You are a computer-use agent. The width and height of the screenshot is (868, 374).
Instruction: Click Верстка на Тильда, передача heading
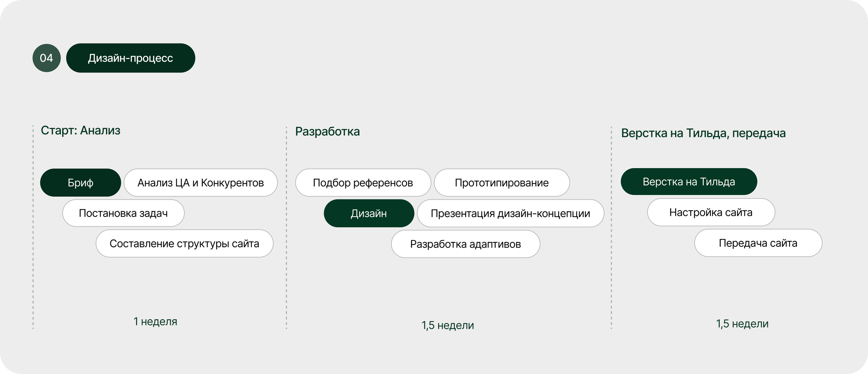[703, 133]
